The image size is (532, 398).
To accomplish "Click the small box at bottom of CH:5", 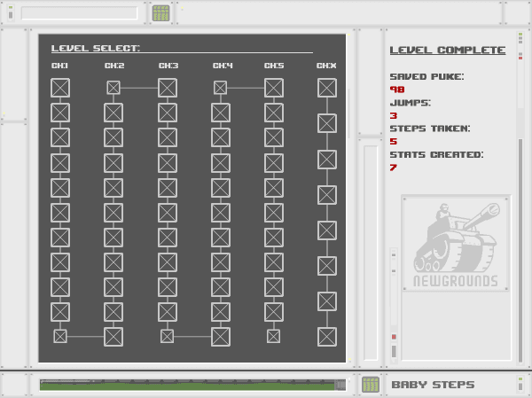I will (273, 336).
